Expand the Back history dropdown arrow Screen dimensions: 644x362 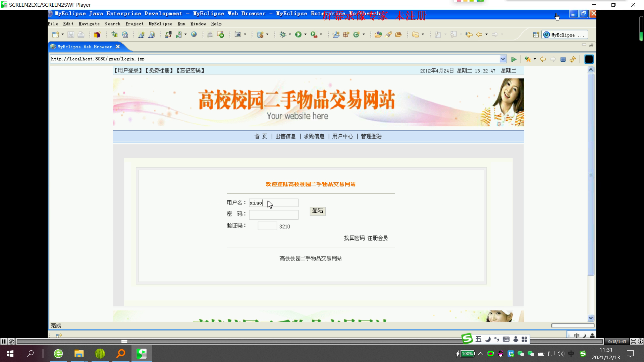pos(486,35)
